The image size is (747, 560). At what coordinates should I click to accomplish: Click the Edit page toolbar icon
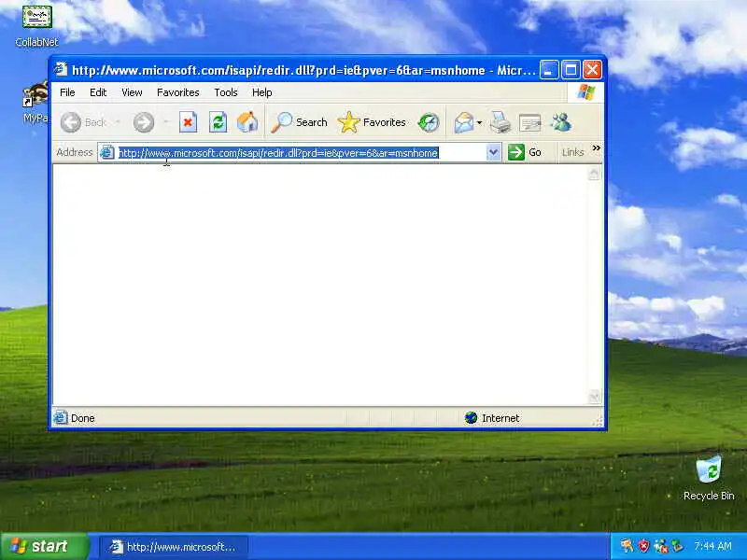pyautogui.click(x=529, y=123)
